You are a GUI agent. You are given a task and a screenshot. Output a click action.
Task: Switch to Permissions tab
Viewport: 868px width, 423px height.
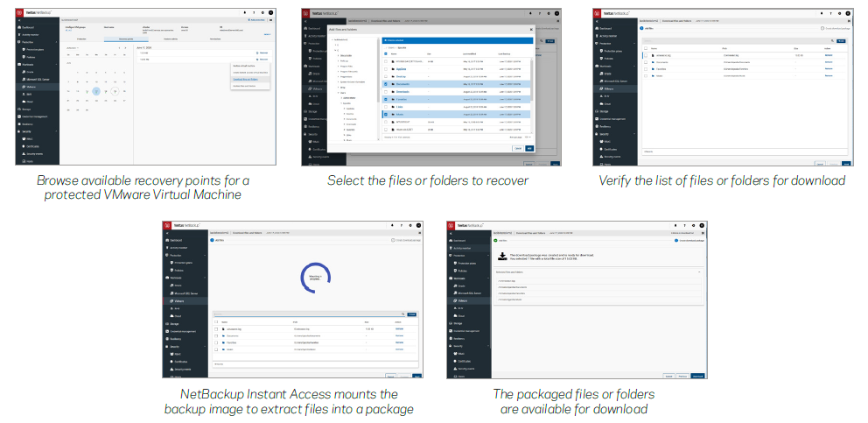[x=214, y=39]
